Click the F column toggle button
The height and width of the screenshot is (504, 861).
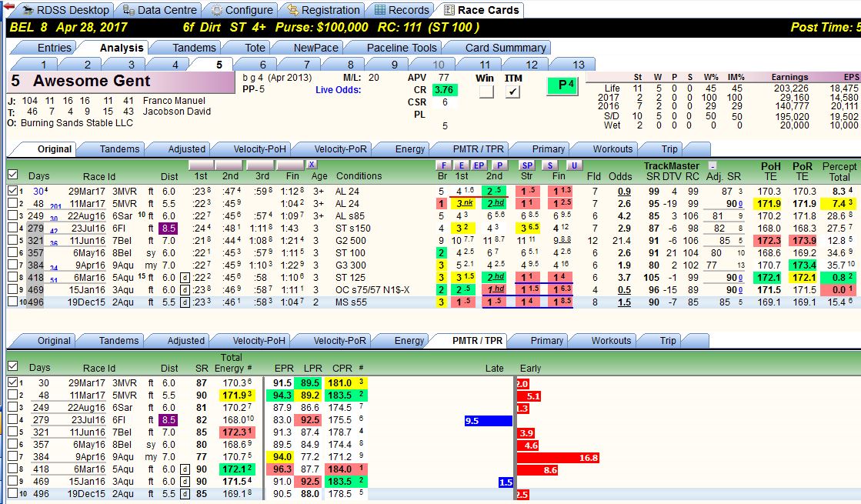[x=443, y=165]
